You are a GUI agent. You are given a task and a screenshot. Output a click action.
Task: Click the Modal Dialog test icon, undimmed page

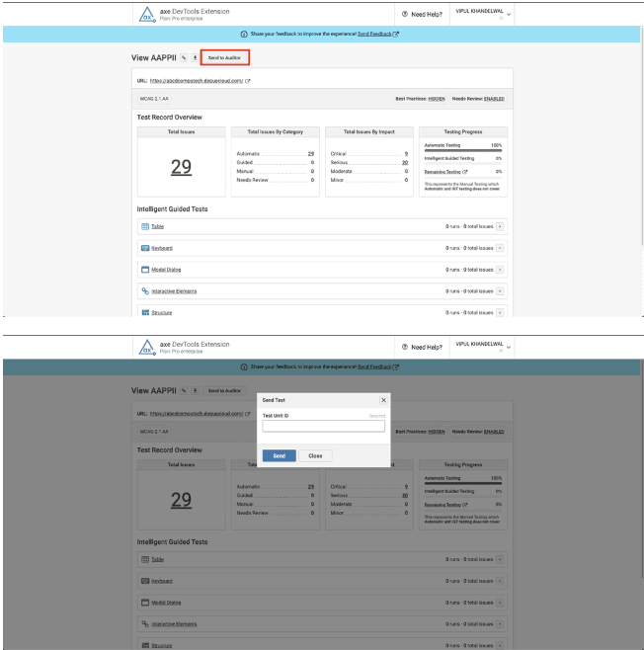(x=144, y=270)
